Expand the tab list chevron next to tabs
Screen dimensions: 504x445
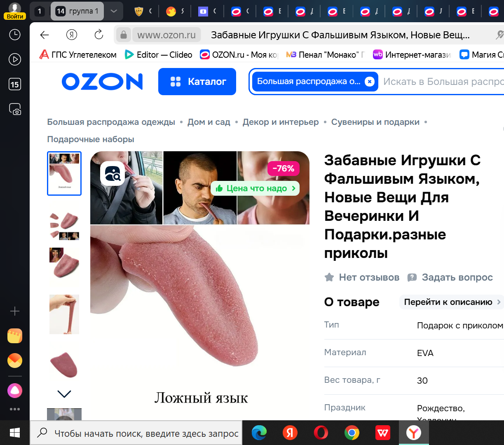pyautogui.click(x=114, y=11)
